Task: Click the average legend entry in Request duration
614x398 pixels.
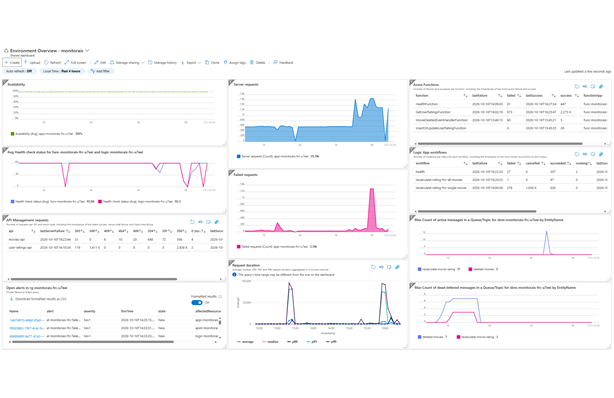Action: (x=245, y=342)
